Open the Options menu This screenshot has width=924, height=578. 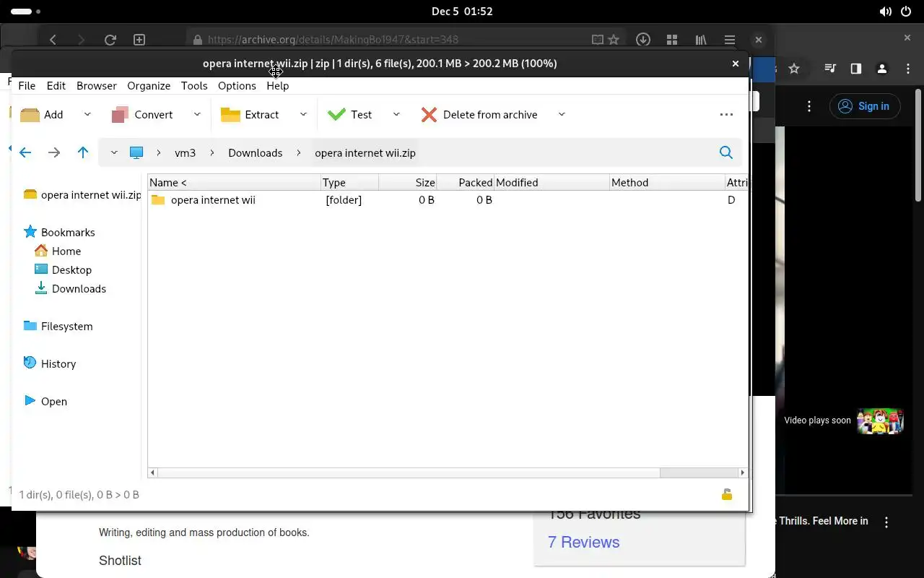coord(237,85)
